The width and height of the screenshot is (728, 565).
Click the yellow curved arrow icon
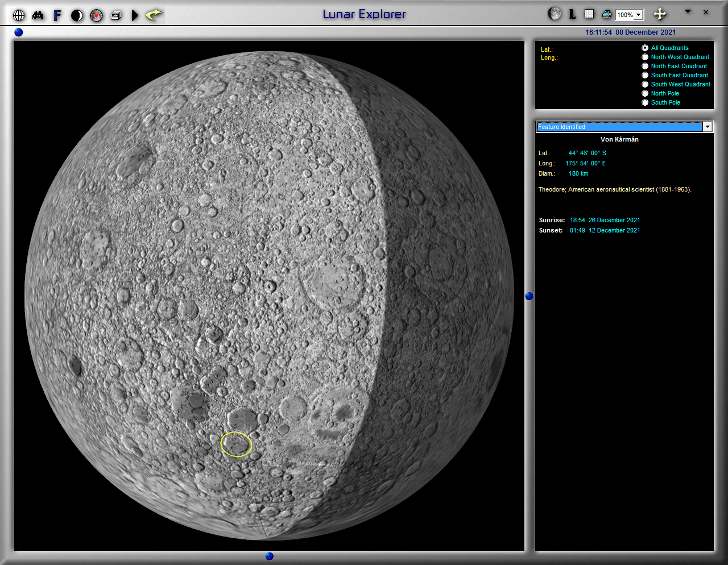[x=154, y=15]
